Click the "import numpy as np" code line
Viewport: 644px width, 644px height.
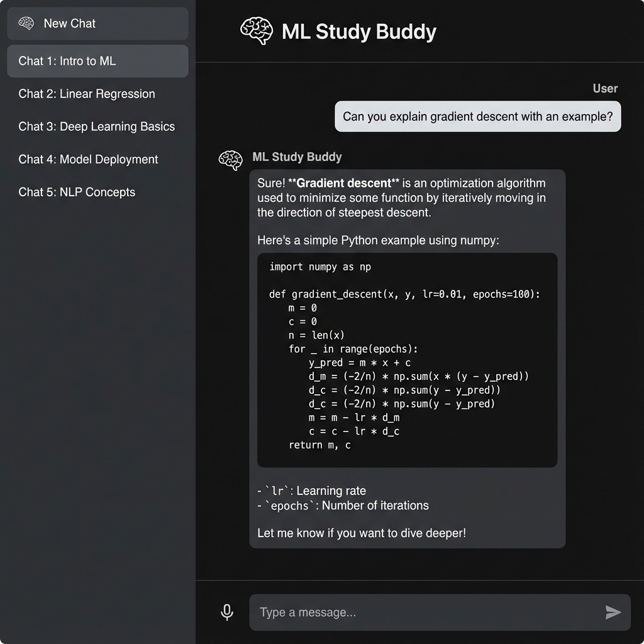click(x=320, y=267)
